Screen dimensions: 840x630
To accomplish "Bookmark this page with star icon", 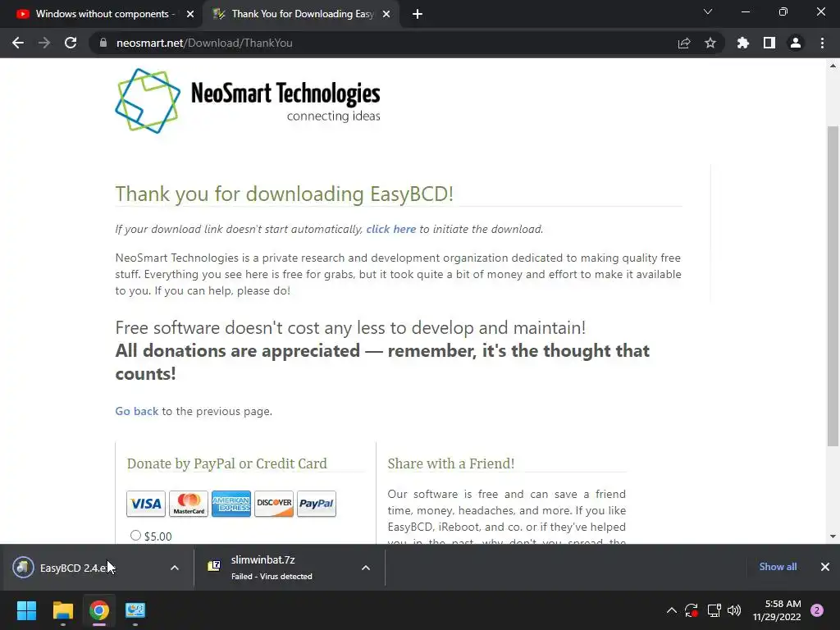I will [x=710, y=43].
